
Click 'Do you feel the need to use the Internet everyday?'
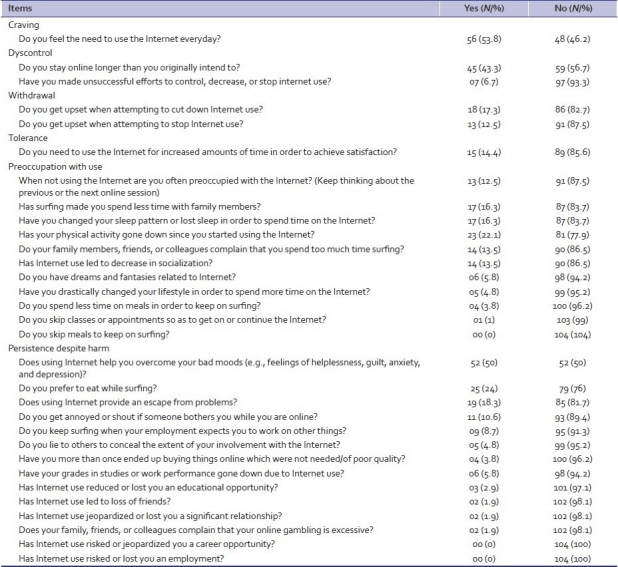click(x=119, y=39)
